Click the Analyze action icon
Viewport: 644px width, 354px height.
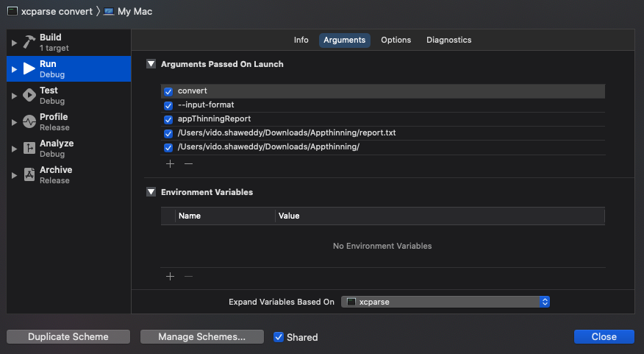(x=29, y=148)
